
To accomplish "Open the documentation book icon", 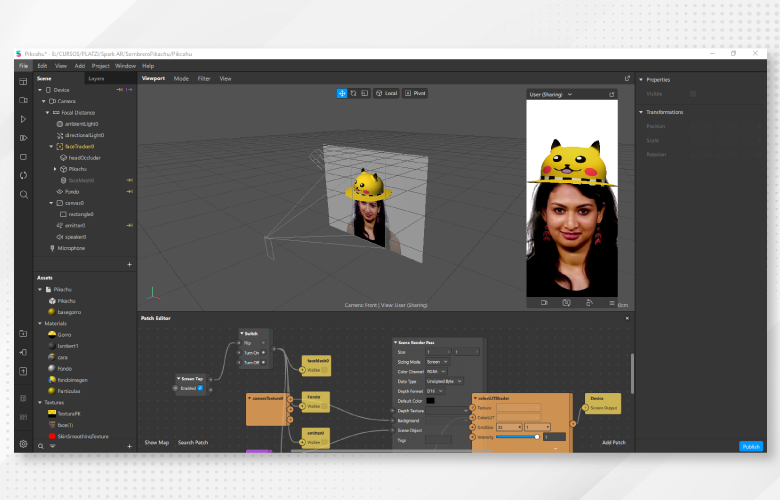I will (x=23, y=417).
